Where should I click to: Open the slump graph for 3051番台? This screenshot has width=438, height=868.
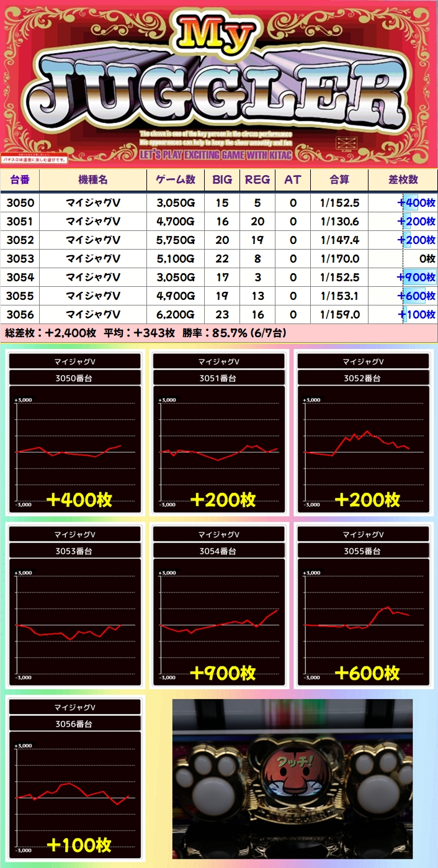tap(218, 433)
